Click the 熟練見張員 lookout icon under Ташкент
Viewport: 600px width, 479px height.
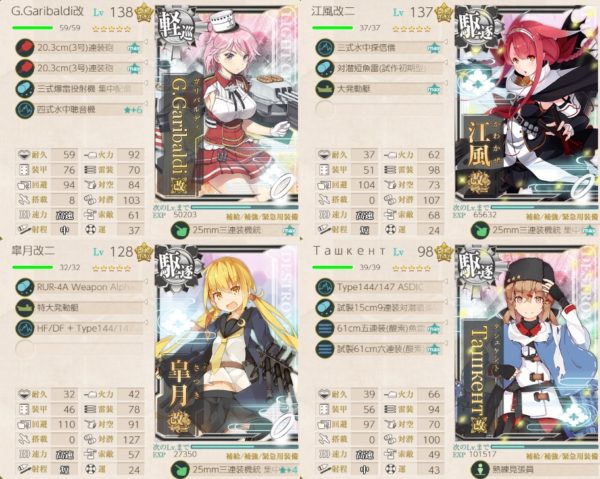click(480, 469)
